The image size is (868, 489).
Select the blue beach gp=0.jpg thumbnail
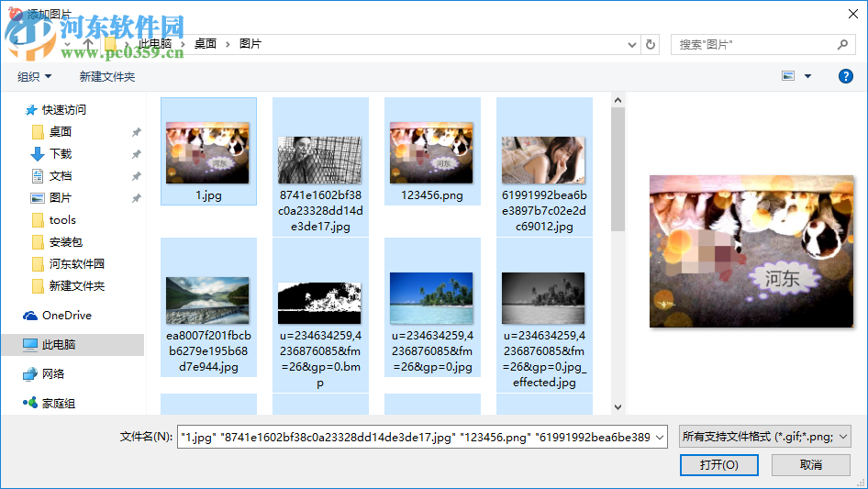(431, 298)
